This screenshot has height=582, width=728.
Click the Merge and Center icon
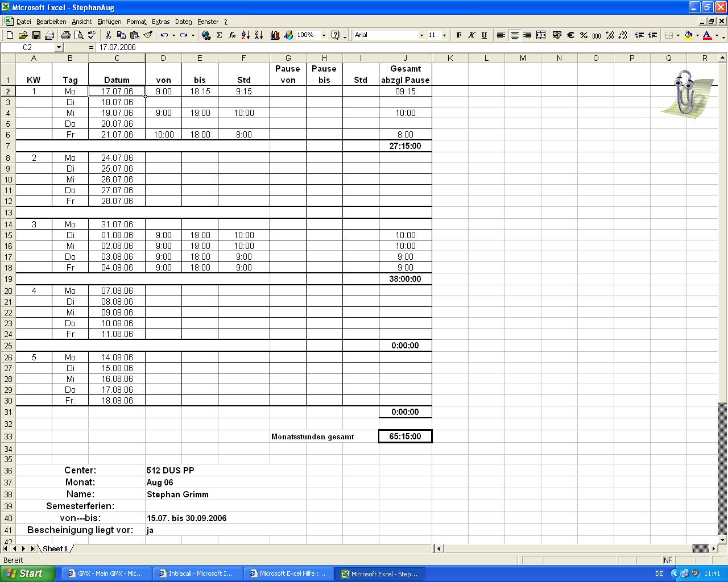coord(541,35)
